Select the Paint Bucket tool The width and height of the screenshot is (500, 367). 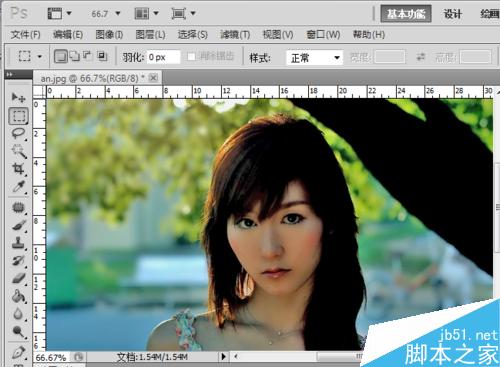(18, 296)
